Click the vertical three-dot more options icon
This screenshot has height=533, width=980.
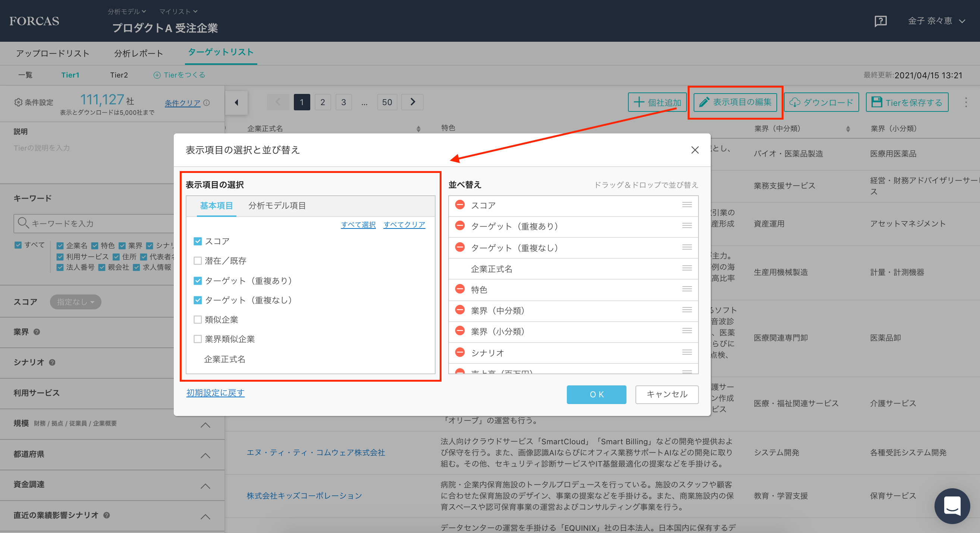pos(965,102)
